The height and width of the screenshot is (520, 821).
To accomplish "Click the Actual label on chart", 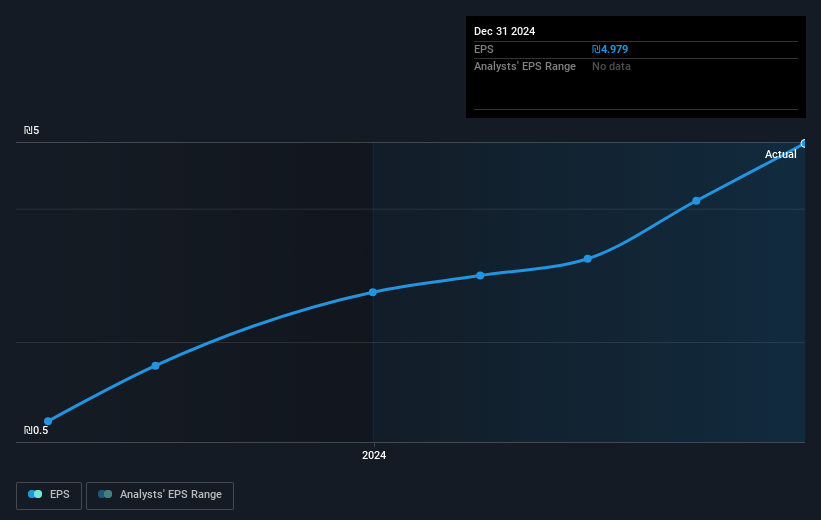I will pos(780,154).
